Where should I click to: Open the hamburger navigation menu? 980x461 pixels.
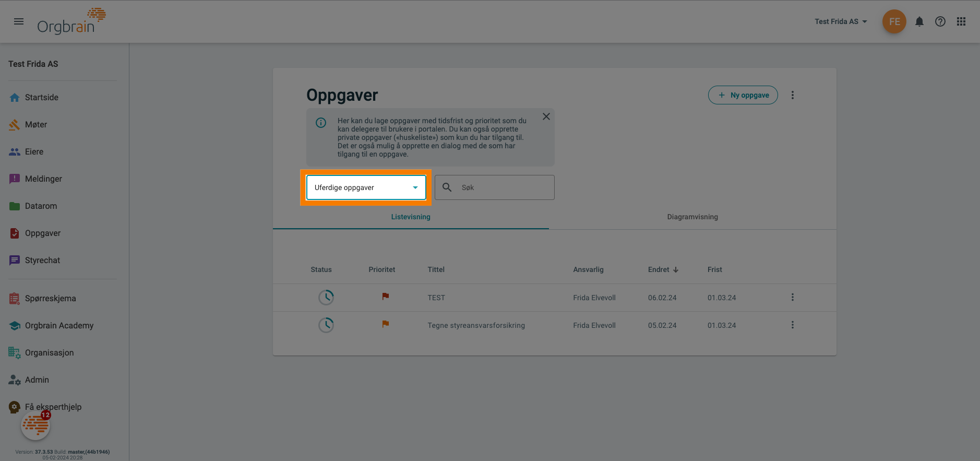[x=19, y=21]
